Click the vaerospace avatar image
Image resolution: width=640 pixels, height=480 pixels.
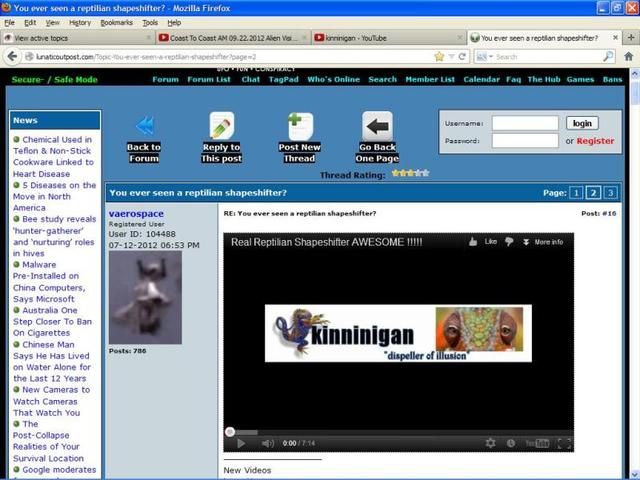[145, 297]
